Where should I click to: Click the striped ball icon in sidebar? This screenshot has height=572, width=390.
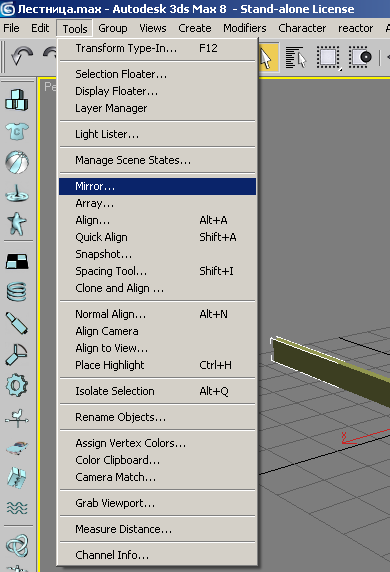tap(17, 162)
